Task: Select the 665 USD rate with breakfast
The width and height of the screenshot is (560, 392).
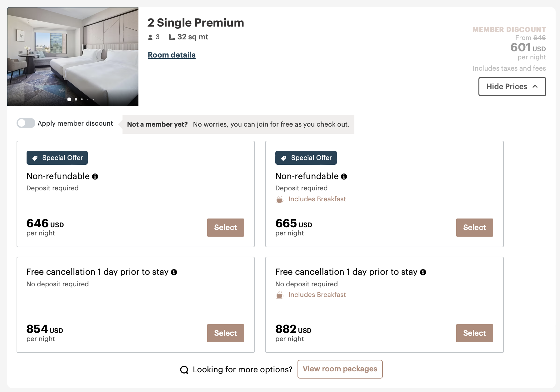Action: pos(474,228)
